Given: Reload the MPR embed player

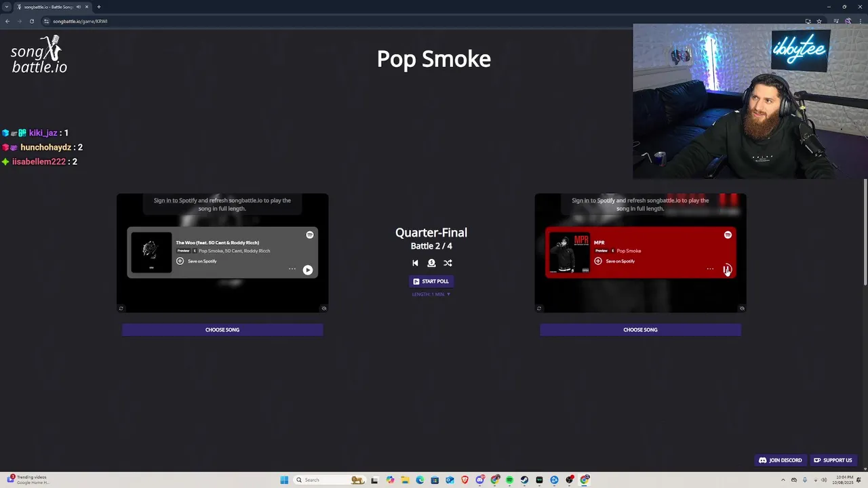Looking at the screenshot, I should [539, 308].
